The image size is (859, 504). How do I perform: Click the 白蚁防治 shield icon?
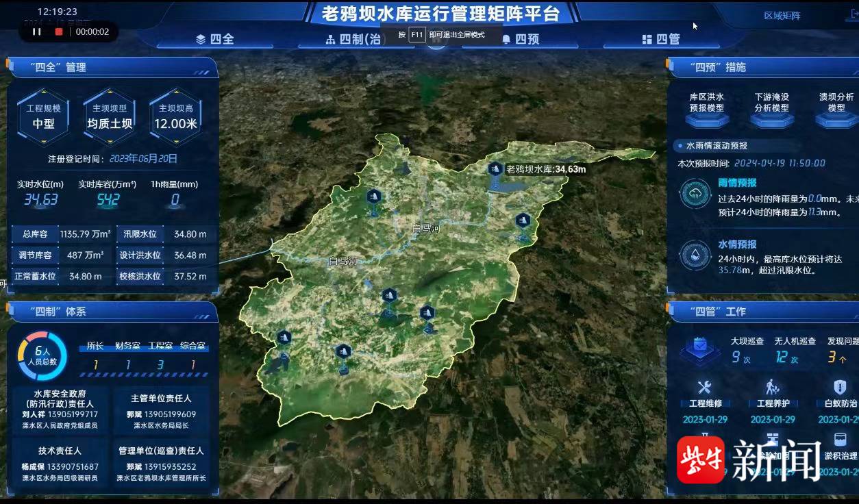coord(841,388)
